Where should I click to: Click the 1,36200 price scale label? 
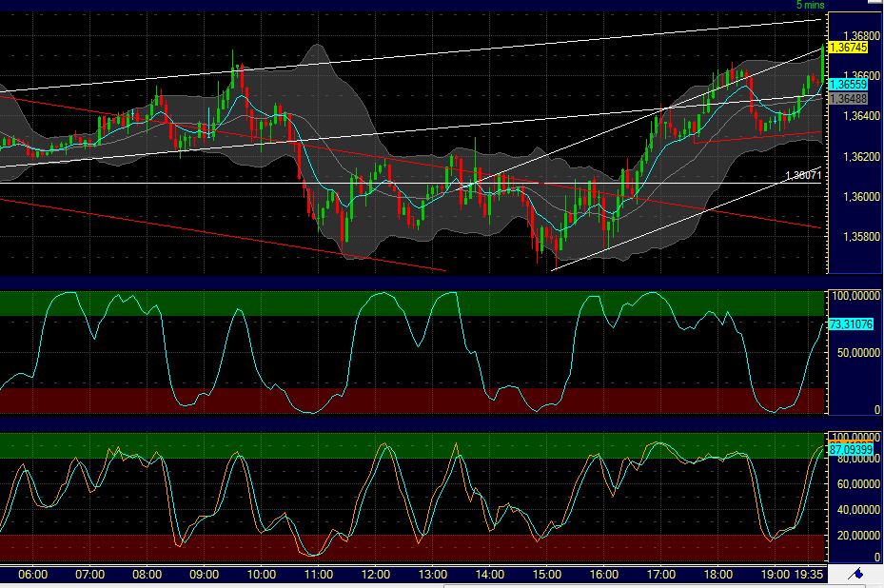click(x=861, y=157)
